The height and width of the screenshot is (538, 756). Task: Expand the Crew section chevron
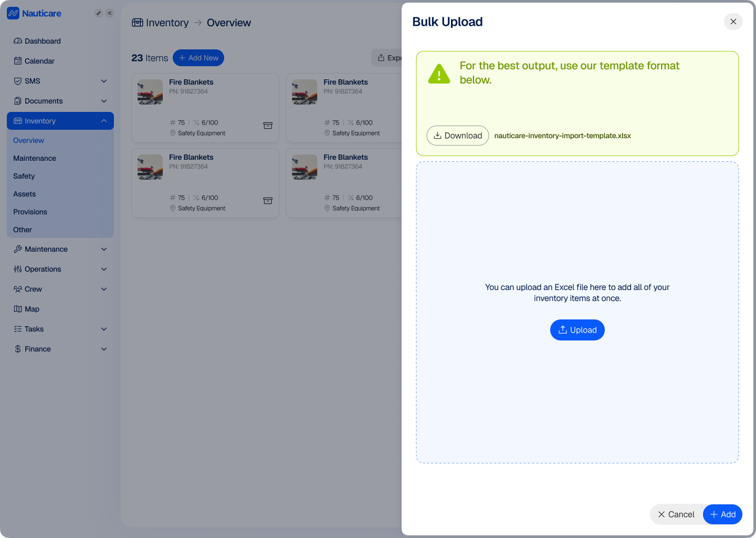tap(104, 289)
